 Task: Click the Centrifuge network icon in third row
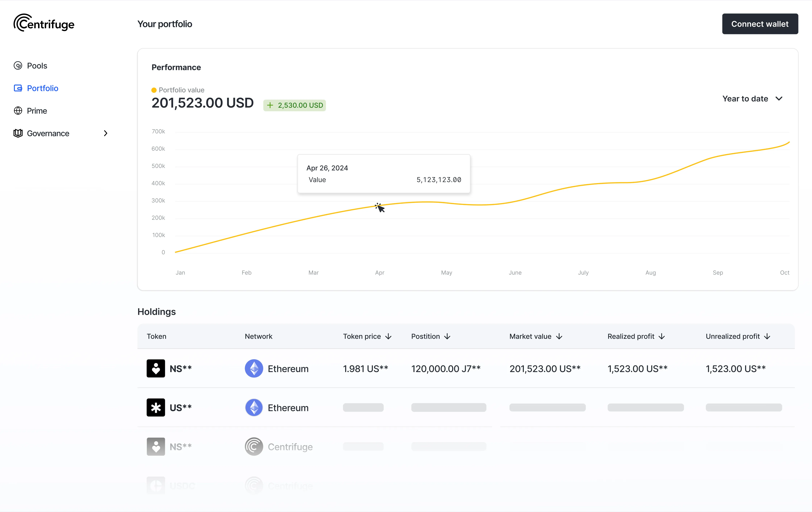[254, 447]
